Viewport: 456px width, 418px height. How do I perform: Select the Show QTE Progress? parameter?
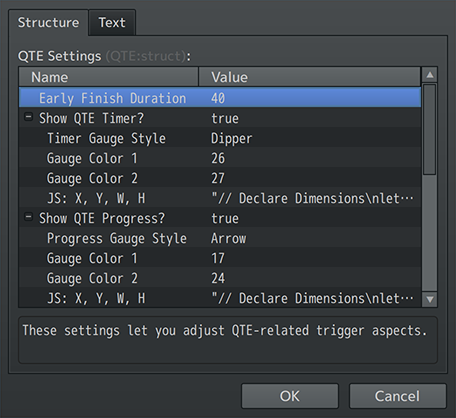220,217
